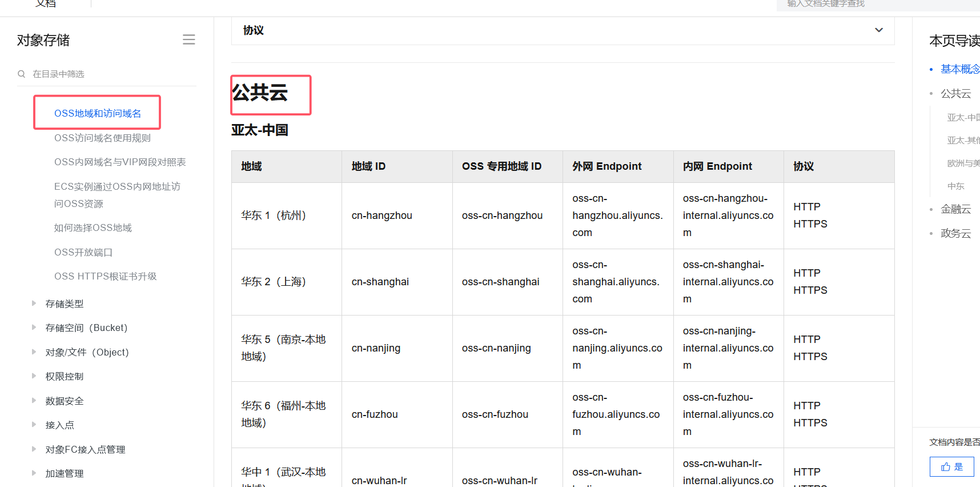
Task: Toggle the sidebar hamburger menu icon
Action: click(x=189, y=39)
